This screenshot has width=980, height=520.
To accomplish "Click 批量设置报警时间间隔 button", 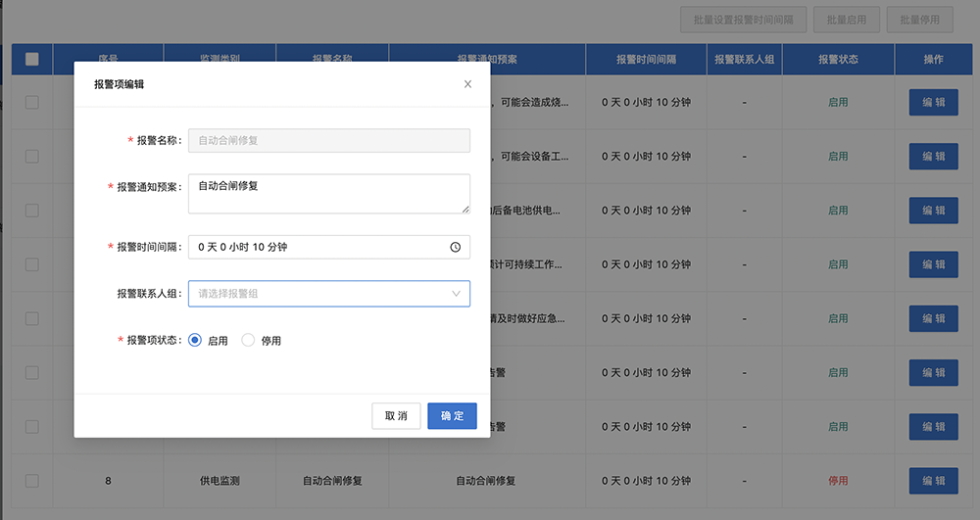I will tap(743, 20).
